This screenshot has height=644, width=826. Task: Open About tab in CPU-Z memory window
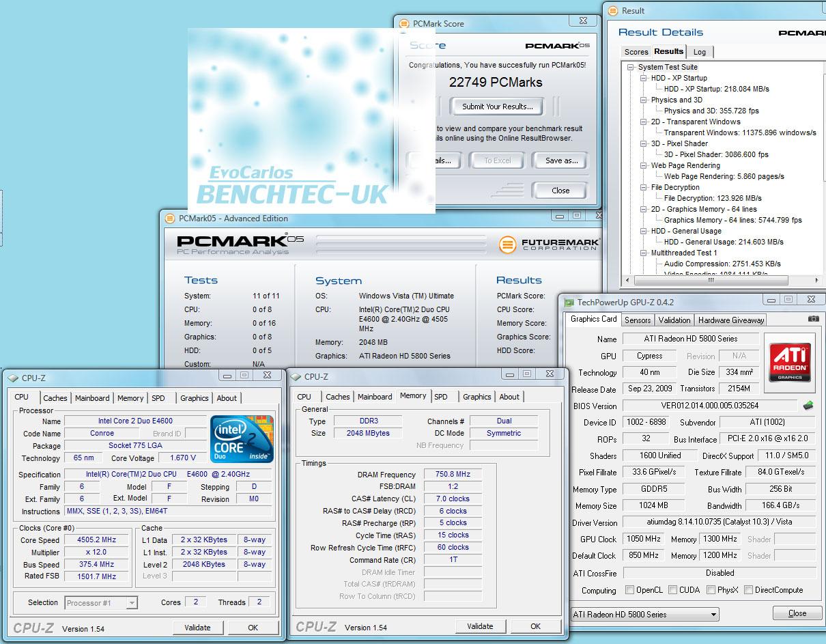[509, 397]
